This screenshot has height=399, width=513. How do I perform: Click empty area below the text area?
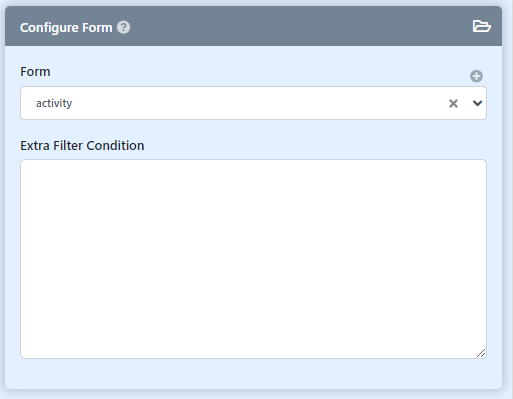253,374
